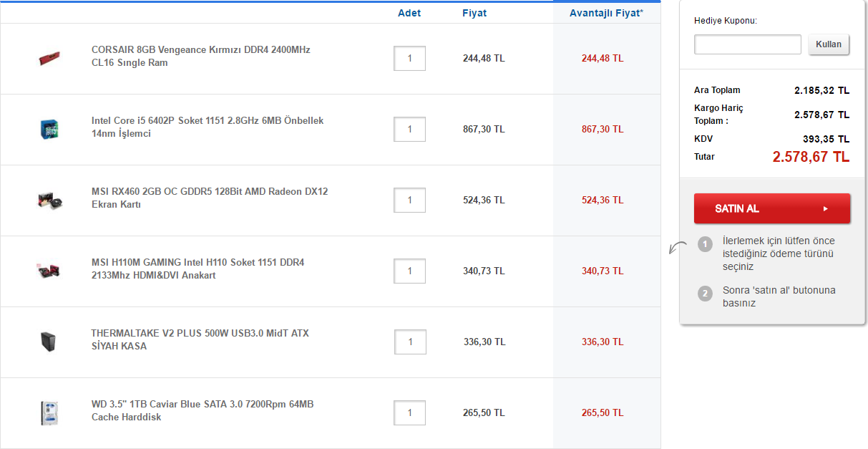Viewport: 868px width, 449px height.
Task: Click the arrow icon on Satın Al button
Action: [825, 208]
